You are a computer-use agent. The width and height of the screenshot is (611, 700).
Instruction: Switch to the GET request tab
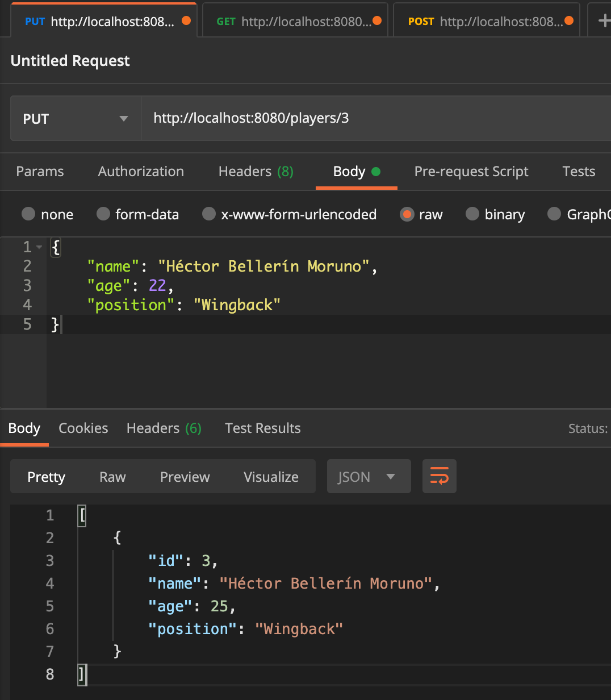point(294,22)
